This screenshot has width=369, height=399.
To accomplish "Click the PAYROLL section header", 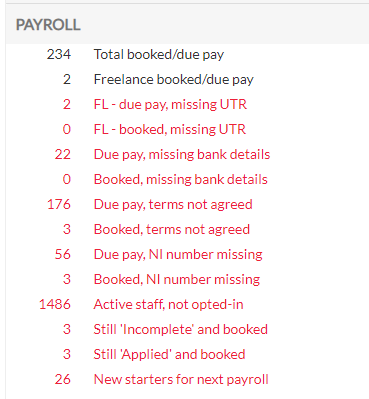I will point(48,25).
